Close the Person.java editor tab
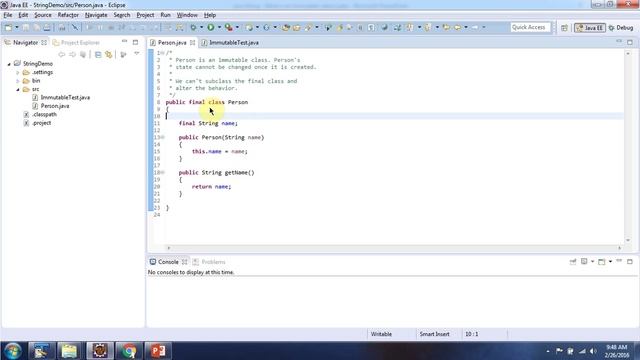The width and height of the screenshot is (640, 360). [192, 43]
